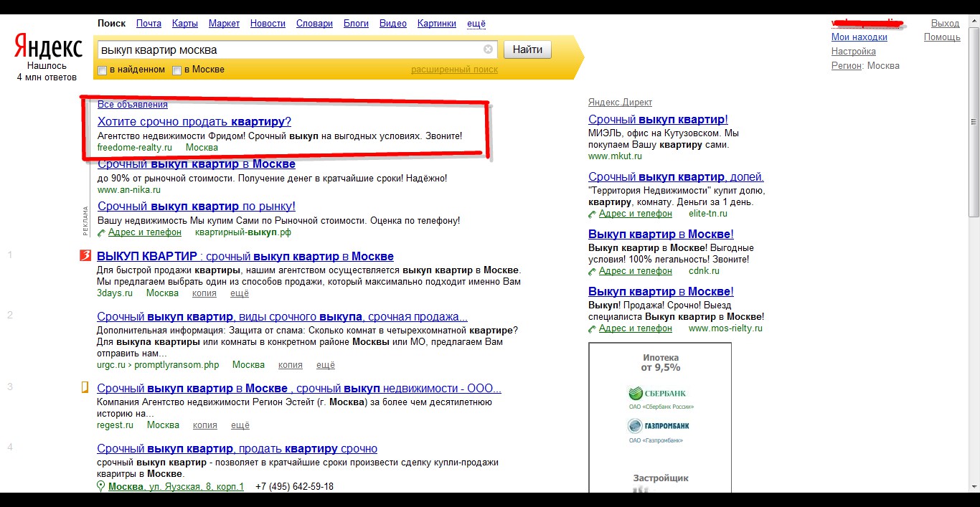Open the 'Мои находки' link
The image size is (980, 507).
coord(859,37)
